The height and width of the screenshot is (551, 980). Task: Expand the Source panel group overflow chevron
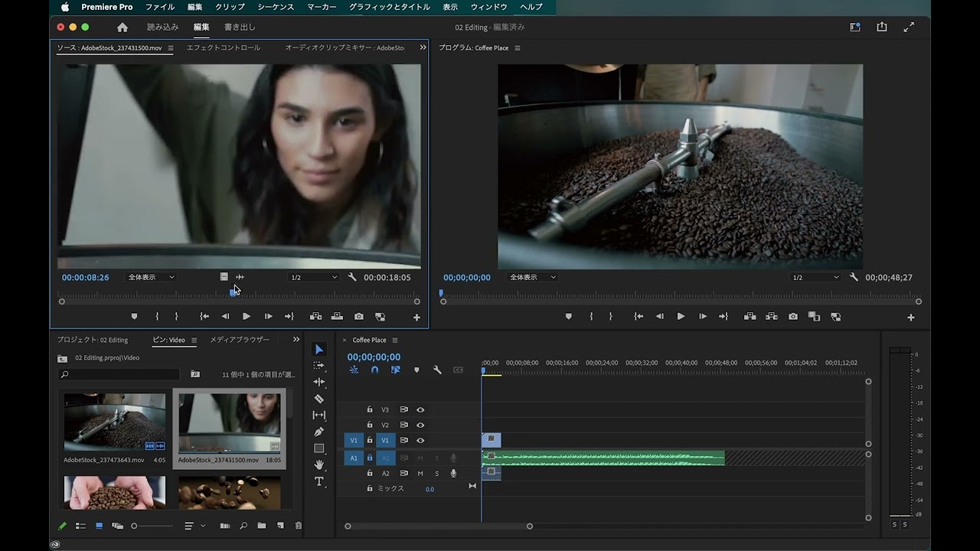tap(423, 47)
